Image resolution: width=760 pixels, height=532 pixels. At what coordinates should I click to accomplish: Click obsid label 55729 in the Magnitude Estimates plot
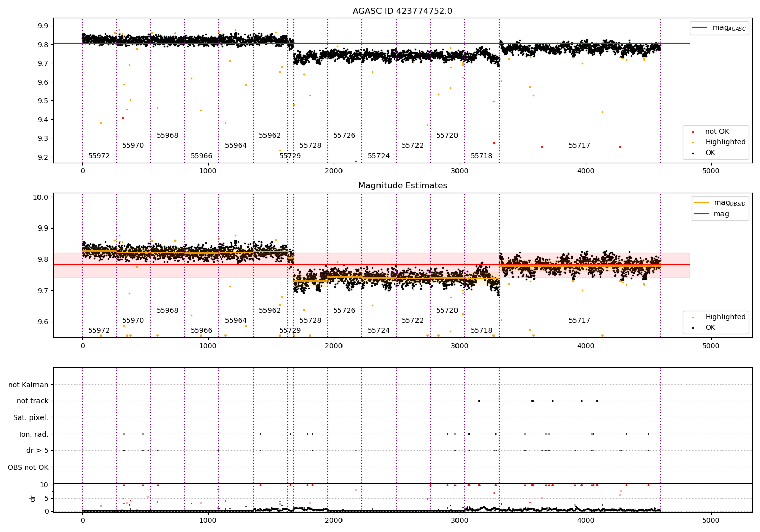290,331
